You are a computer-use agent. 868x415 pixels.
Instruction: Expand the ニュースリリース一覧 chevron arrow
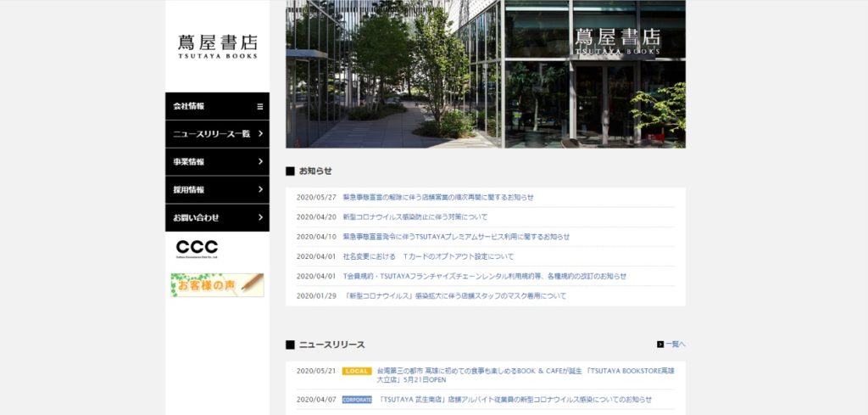point(260,134)
